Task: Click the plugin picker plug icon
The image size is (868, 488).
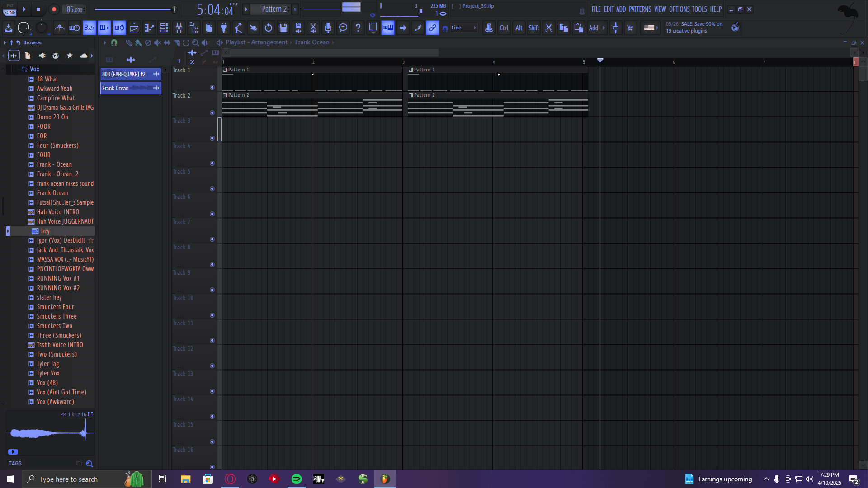Action: 223,28
